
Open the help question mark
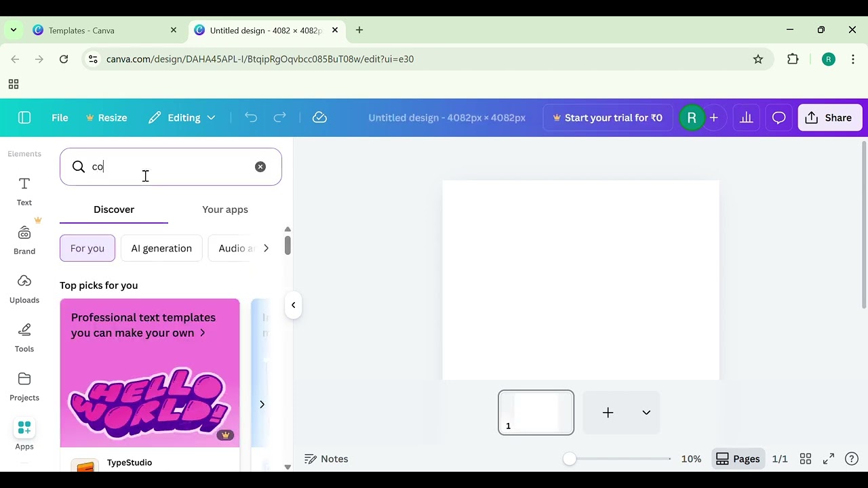pos(852,459)
